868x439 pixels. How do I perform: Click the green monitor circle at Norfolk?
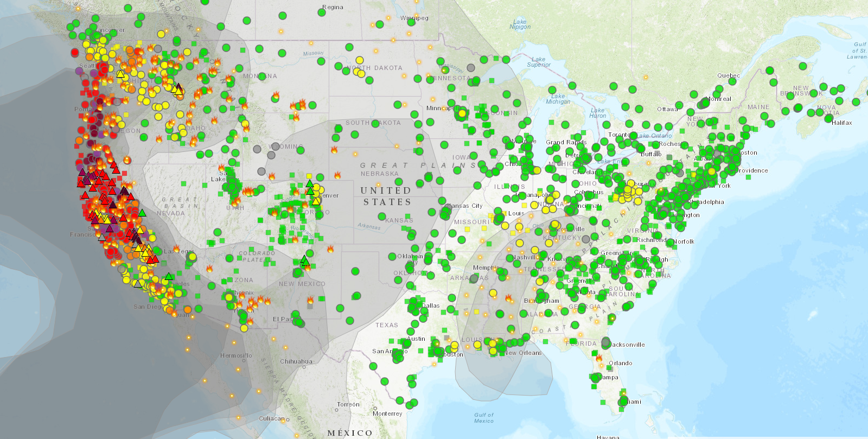[x=670, y=242]
